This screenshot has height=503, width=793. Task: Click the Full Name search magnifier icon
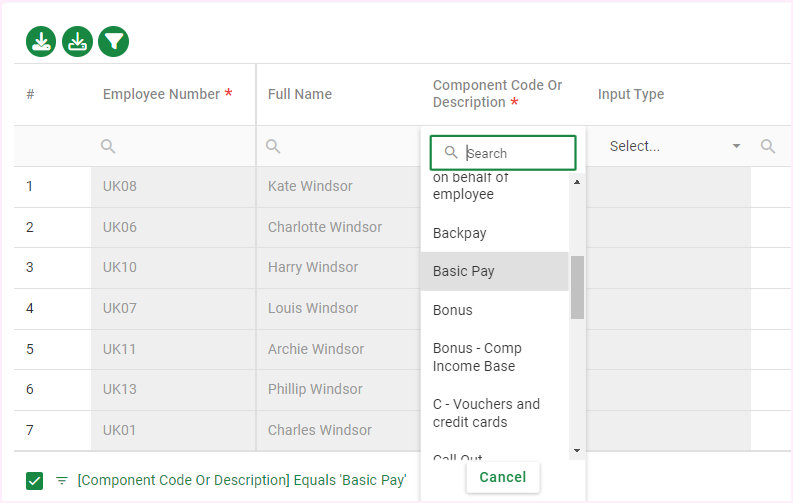(273, 147)
